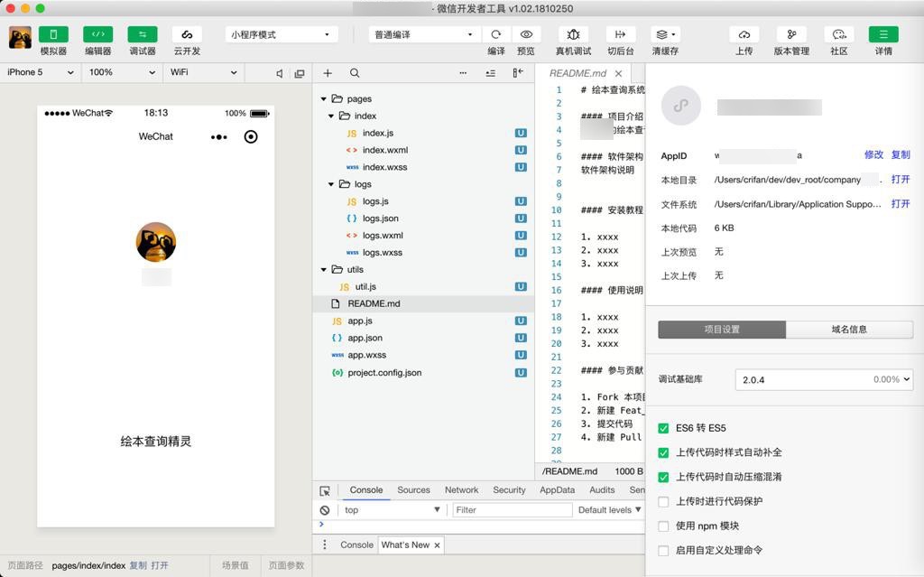Click the AppID 复制 link
This screenshot has width=924, height=577.
click(x=901, y=154)
